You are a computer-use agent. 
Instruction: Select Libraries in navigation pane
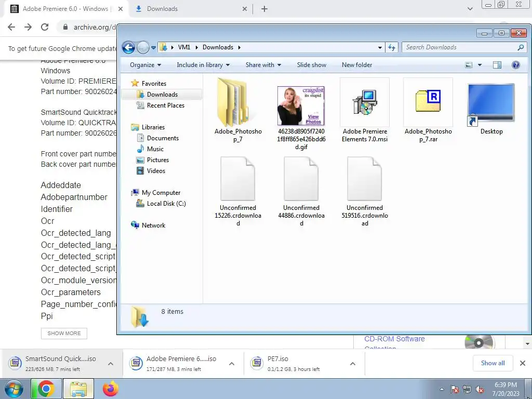tap(153, 127)
